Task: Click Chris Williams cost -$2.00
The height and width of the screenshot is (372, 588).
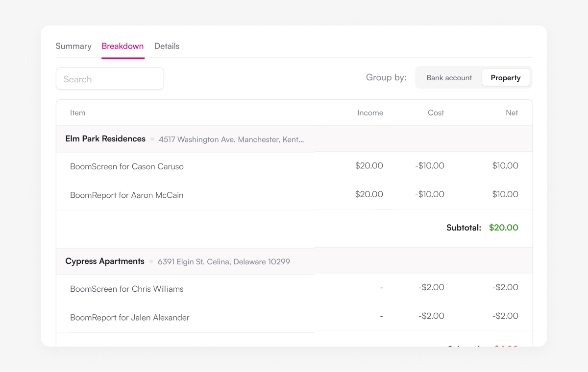Action: click(x=431, y=287)
